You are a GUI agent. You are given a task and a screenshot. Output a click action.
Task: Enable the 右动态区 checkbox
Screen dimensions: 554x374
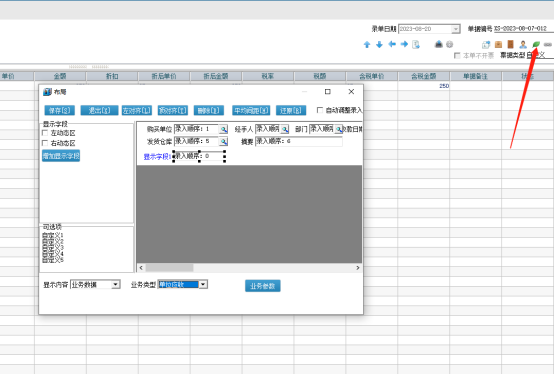click(45, 143)
